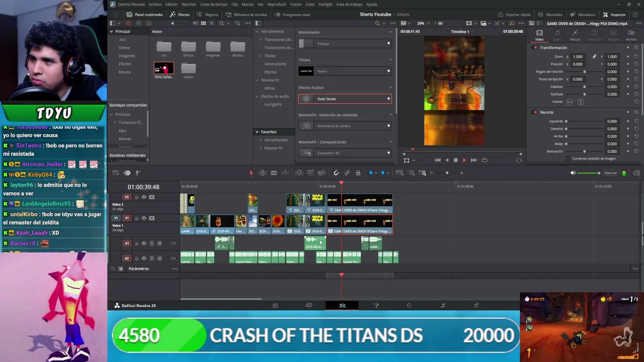Click the Exportar rápido button
The image size is (644, 362).
pos(514,15)
